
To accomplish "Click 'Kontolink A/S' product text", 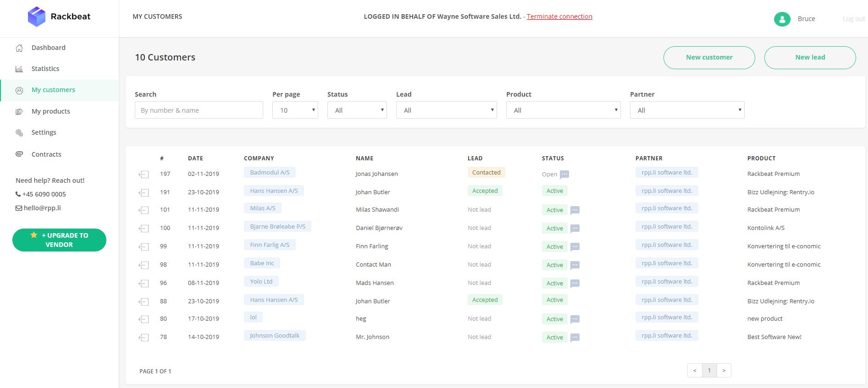I will 766,228.
